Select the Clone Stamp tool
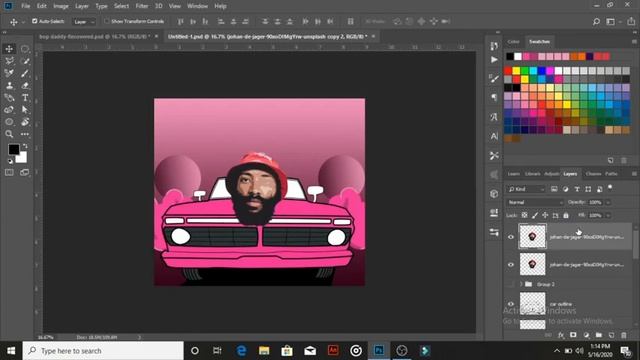This screenshot has width=640, height=360. (x=9, y=86)
